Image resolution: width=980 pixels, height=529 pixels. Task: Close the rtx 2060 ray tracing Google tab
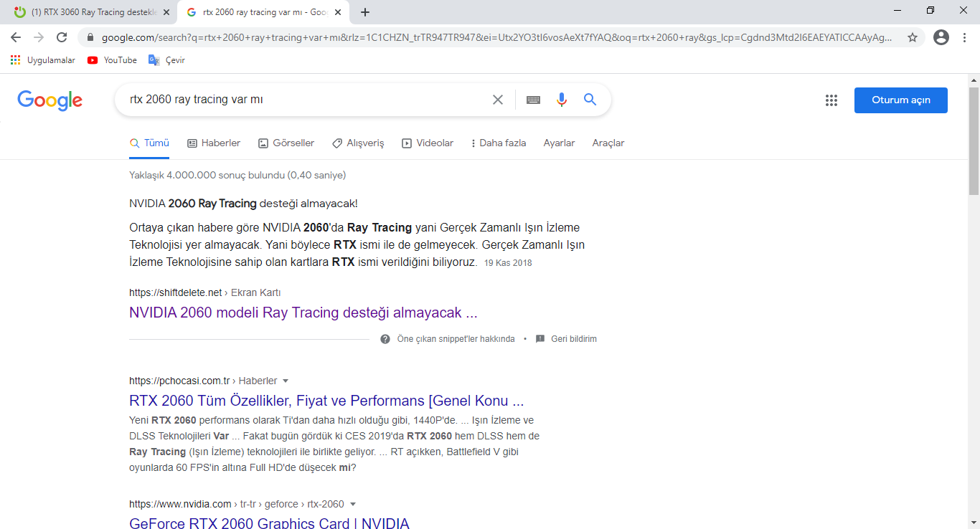coord(338,12)
